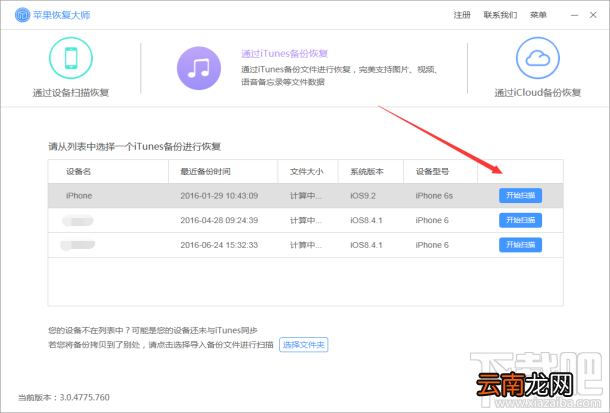The width and height of the screenshot is (610, 413).
Task: Click the 通过iTunes备份恢复 heading
Action: tap(284, 54)
